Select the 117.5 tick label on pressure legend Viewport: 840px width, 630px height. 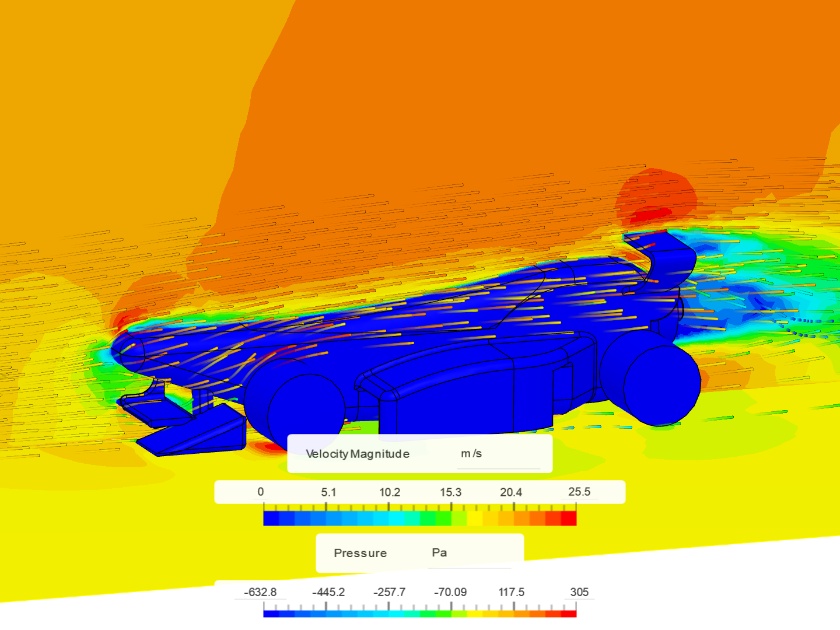(x=511, y=592)
